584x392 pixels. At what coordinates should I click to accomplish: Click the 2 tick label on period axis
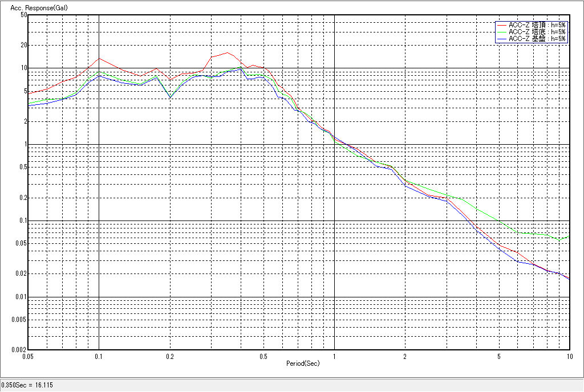point(404,356)
